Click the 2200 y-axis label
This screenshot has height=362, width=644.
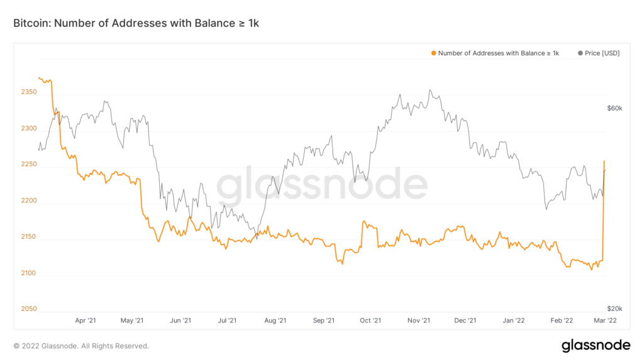[x=29, y=200]
